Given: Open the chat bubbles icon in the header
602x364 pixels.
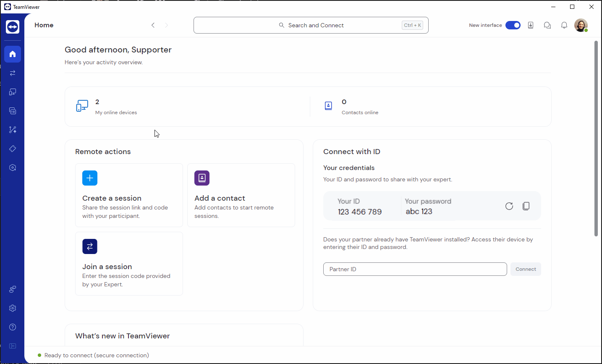Looking at the screenshot, I should (547, 25).
